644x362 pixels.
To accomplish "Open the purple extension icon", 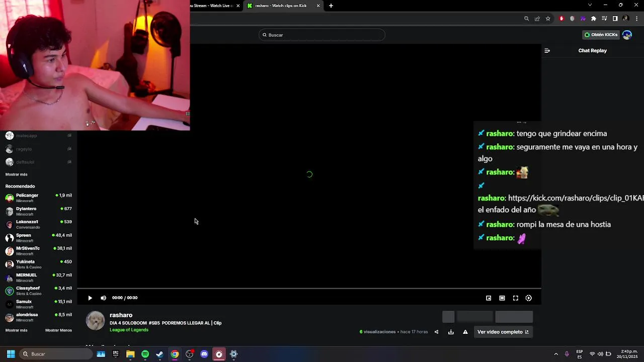I will [583, 19].
